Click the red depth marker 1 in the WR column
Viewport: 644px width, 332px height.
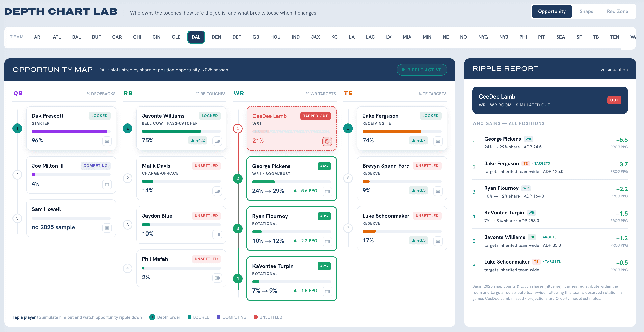point(238,129)
